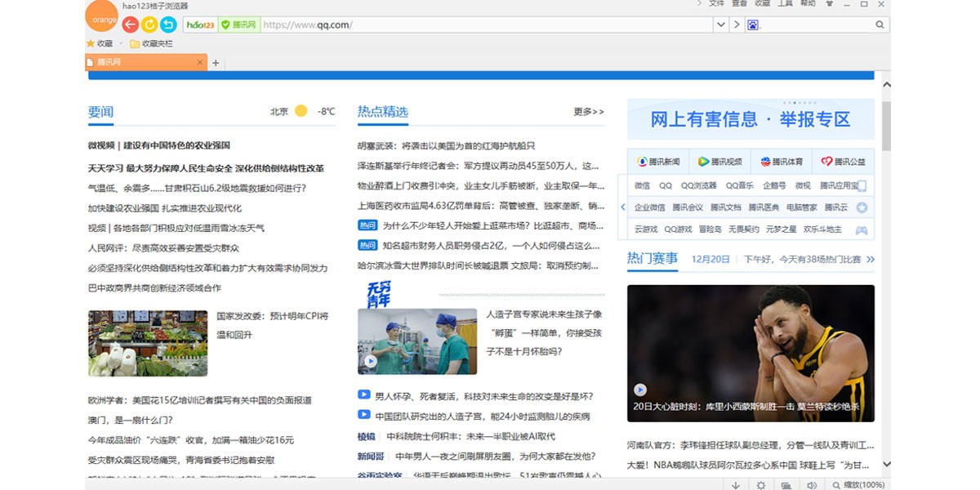Screen dimensions: 980x490
Task: Click the search magnifier in the address bar
Action: pyautogui.click(x=879, y=25)
